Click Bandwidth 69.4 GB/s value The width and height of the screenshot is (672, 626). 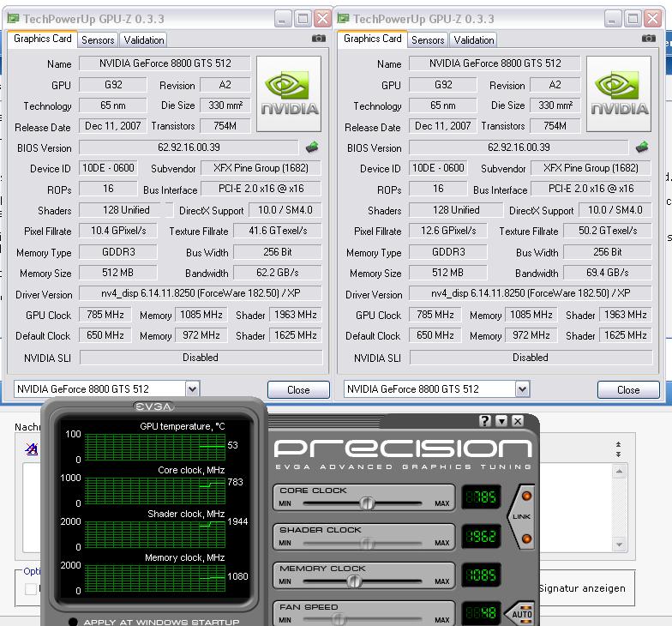(x=608, y=273)
